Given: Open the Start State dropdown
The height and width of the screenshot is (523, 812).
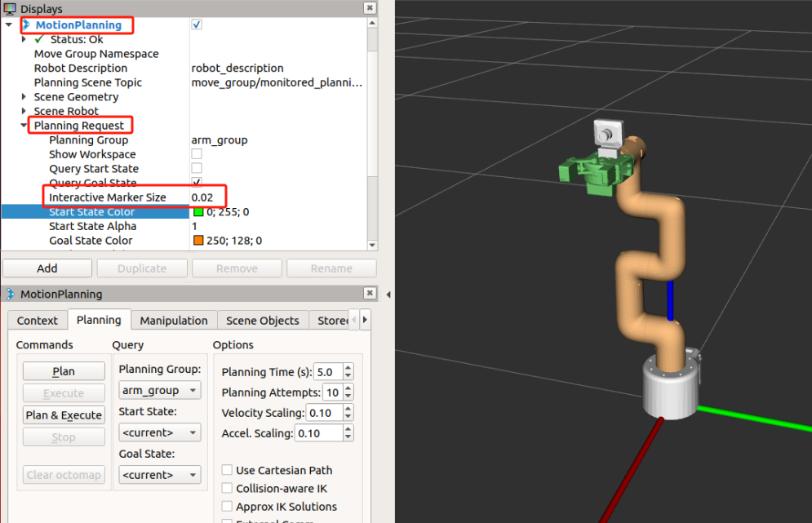Looking at the screenshot, I should tap(159, 432).
